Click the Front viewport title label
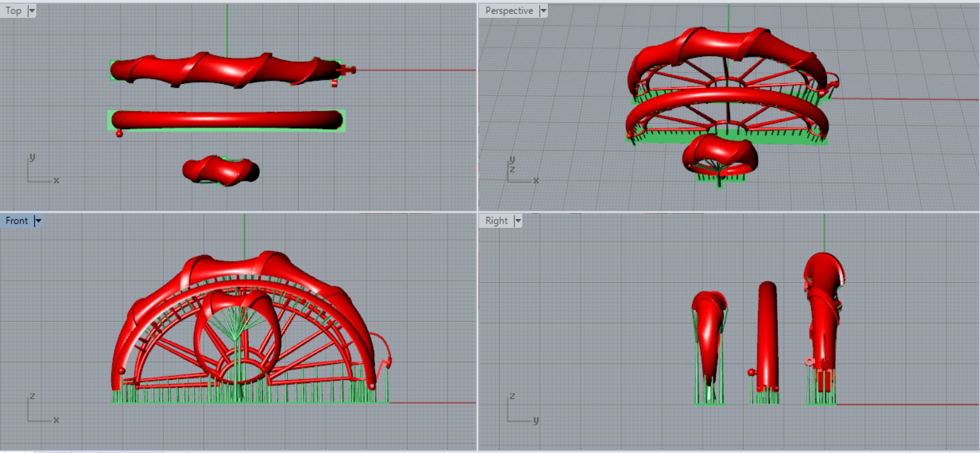The width and height of the screenshot is (980, 453). pyautogui.click(x=17, y=221)
